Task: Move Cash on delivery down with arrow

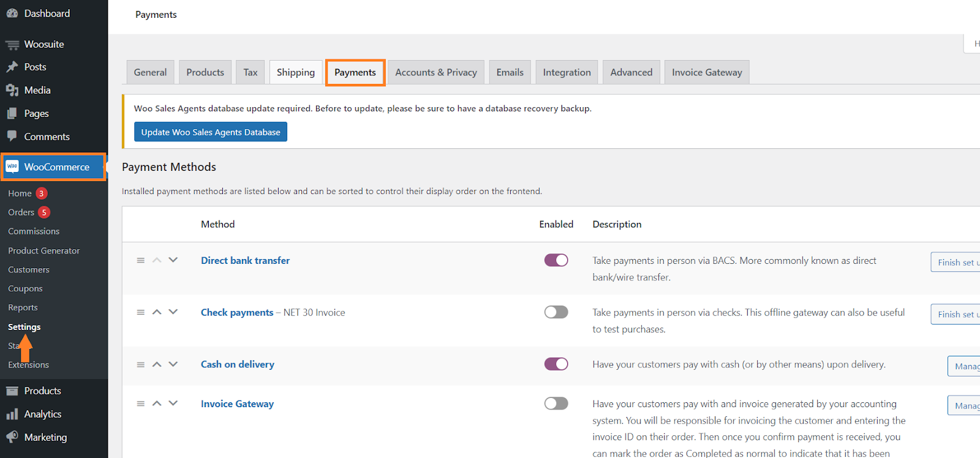Action: 173,364
